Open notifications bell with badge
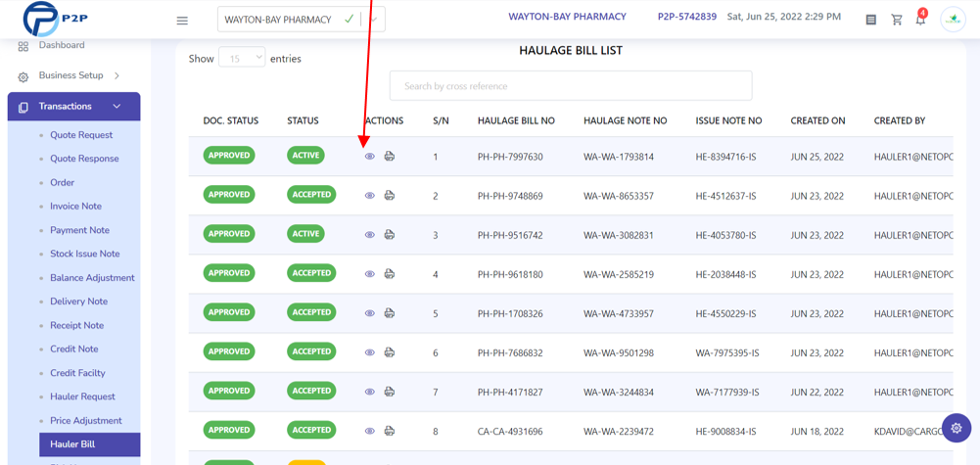Viewport: 980px width, 465px height. [920, 20]
